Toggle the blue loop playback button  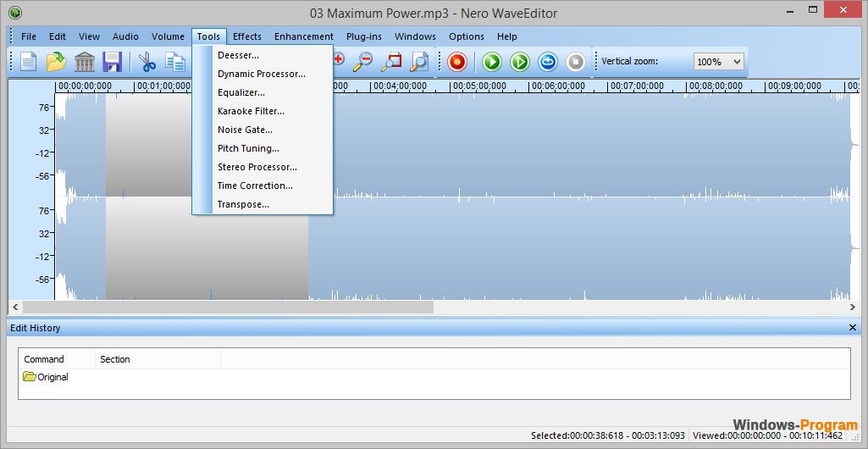pyautogui.click(x=547, y=62)
